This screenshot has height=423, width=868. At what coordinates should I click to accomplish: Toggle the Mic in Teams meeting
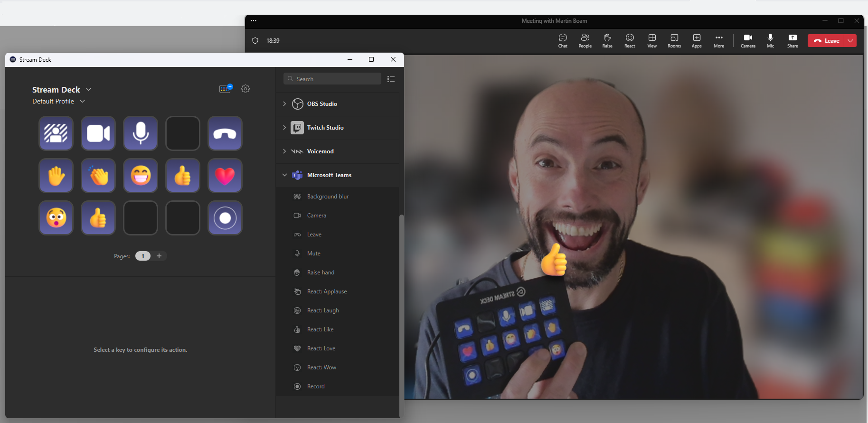(x=770, y=40)
